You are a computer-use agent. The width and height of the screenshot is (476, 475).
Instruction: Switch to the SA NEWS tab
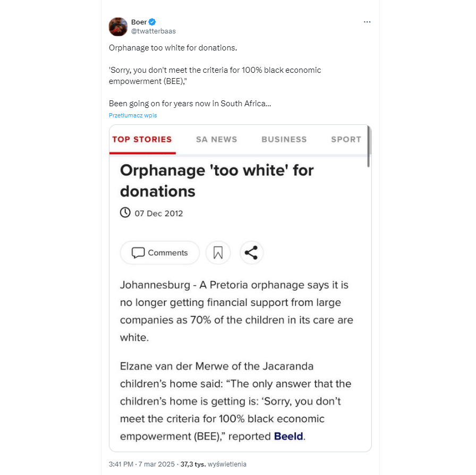[x=216, y=139]
